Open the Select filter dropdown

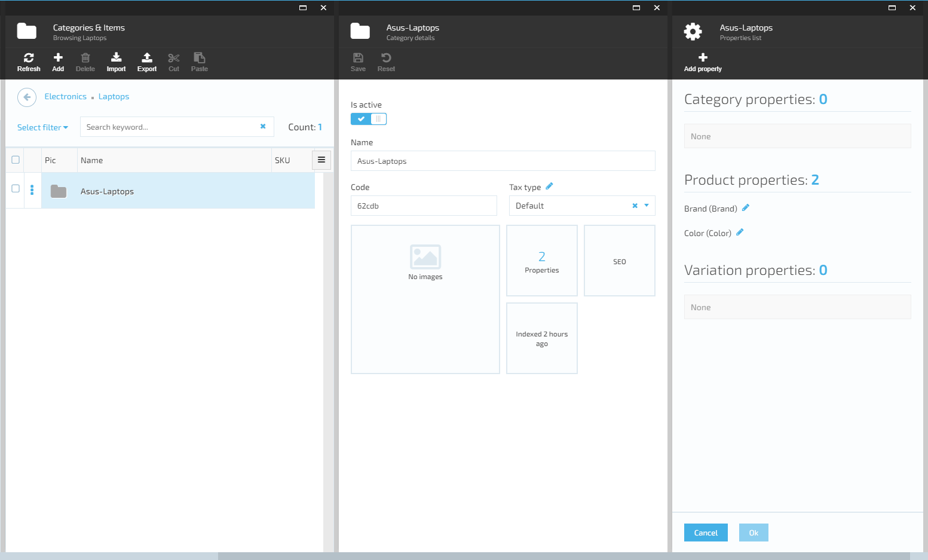(42, 127)
